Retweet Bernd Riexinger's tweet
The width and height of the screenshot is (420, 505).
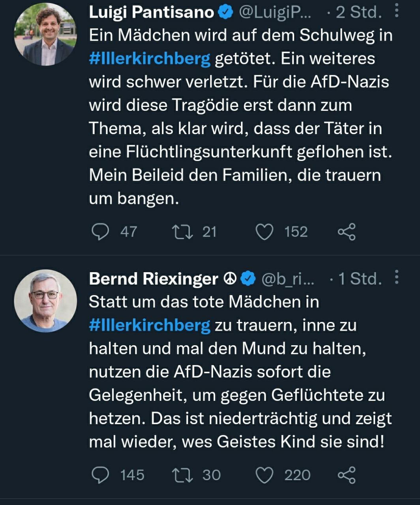pyautogui.click(x=182, y=475)
